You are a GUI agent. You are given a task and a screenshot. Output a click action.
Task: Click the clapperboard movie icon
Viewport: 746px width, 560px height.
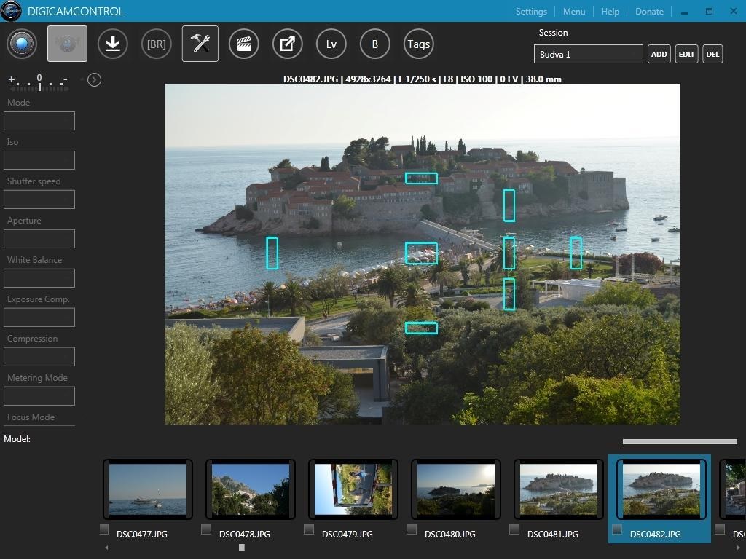pos(244,44)
